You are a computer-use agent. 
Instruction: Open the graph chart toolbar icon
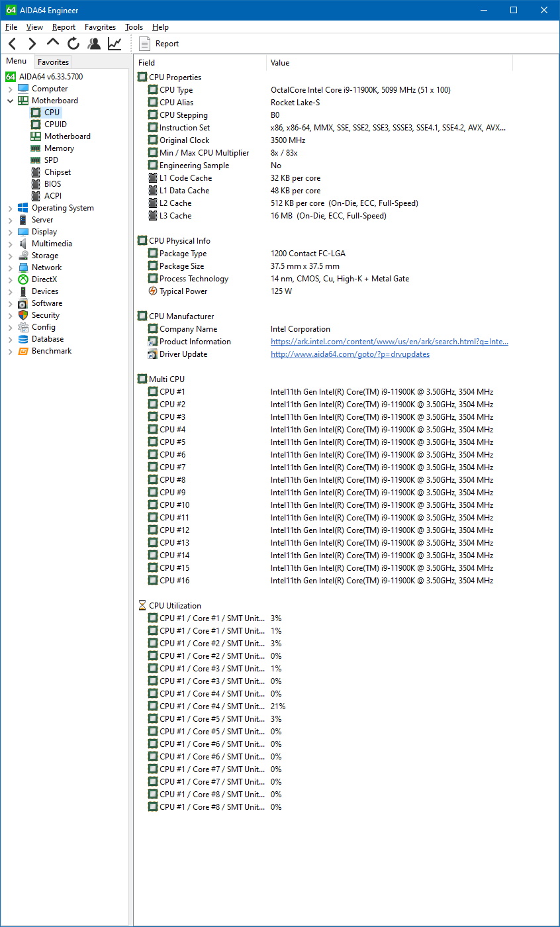coord(115,44)
